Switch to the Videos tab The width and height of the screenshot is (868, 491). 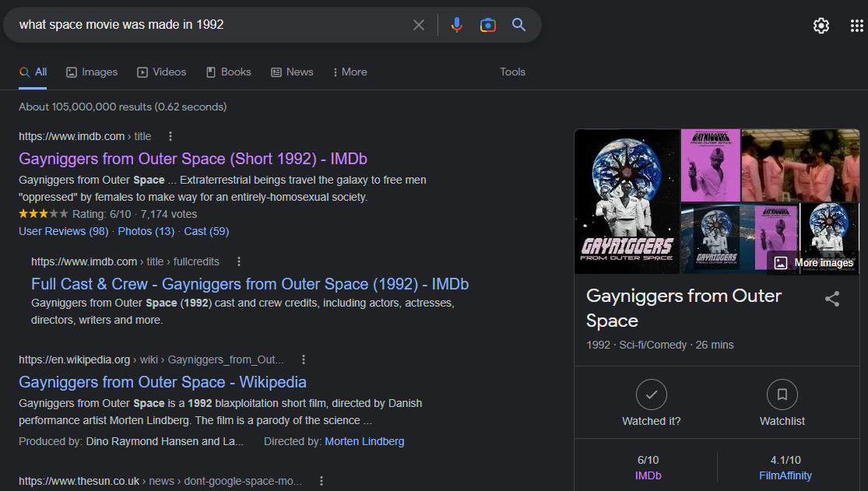coord(162,72)
